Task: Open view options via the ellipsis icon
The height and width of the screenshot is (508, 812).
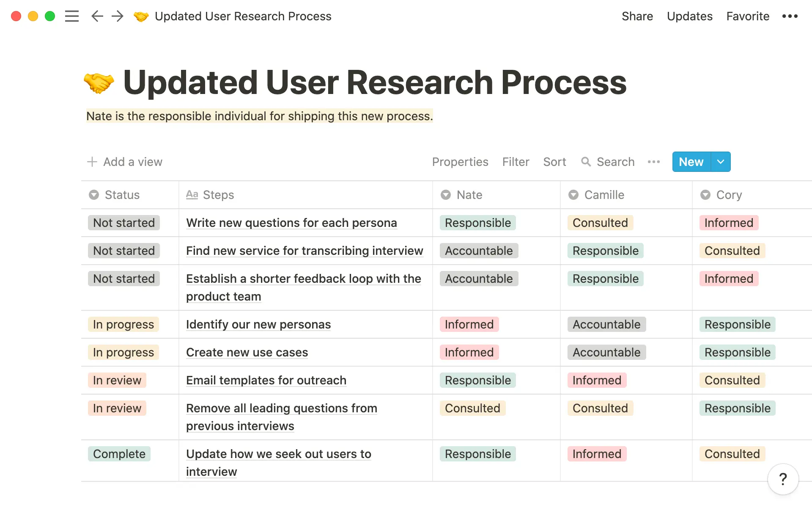Action: pyautogui.click(x=654, y=162)
